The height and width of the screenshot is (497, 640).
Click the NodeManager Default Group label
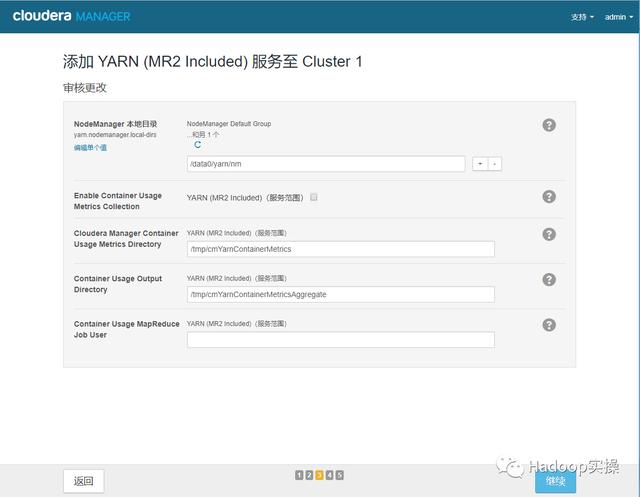pyautogui.click(x=229, y=124)
